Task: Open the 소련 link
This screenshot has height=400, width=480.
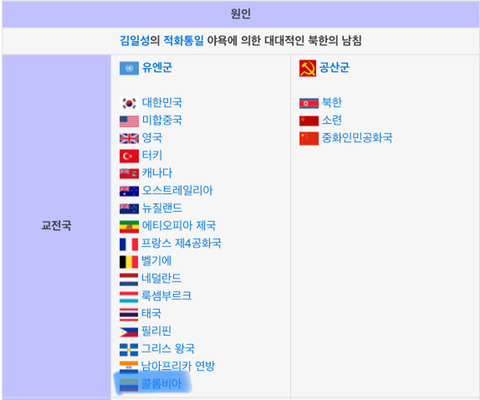Action: [332, 120]
